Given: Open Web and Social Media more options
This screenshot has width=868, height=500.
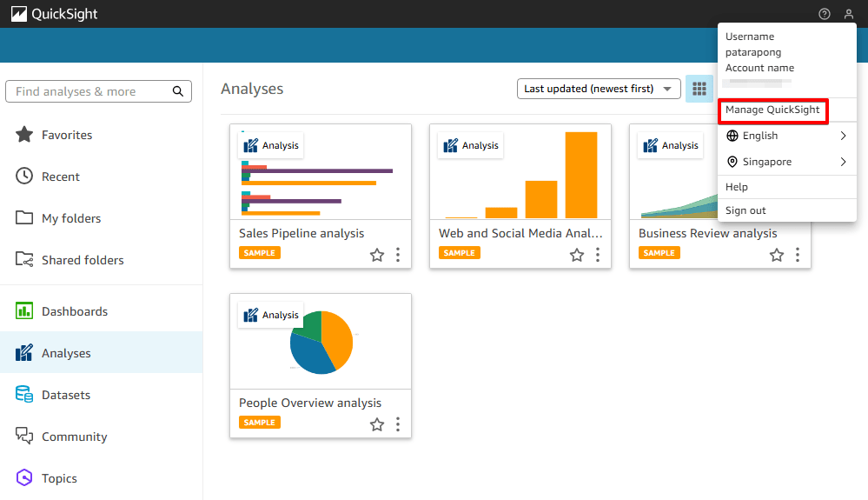Looking at the screenshot, I should 598,255.
